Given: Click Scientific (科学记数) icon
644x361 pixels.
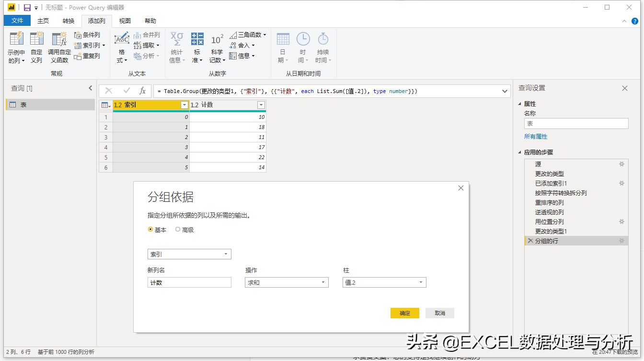Looking at the screenshot, I should pos(217,39).
